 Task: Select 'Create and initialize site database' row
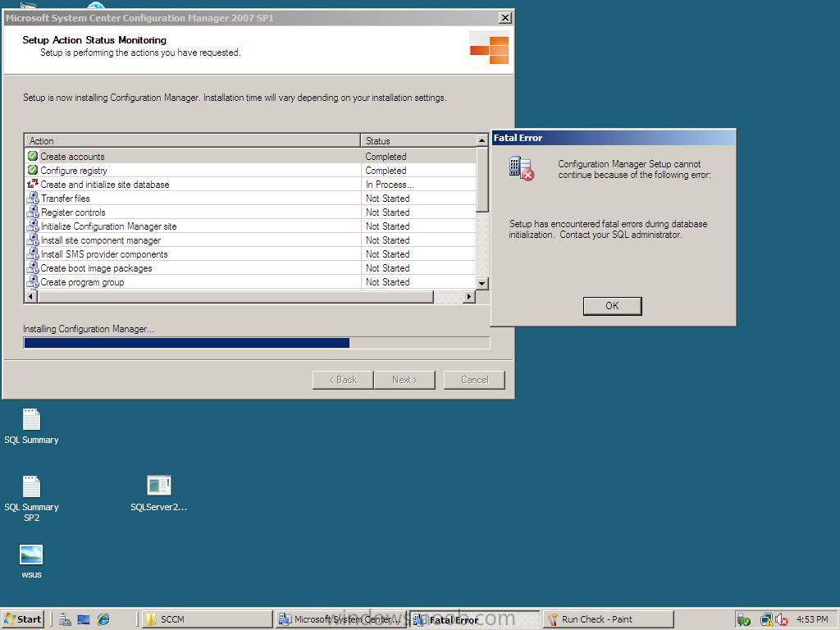250,185
